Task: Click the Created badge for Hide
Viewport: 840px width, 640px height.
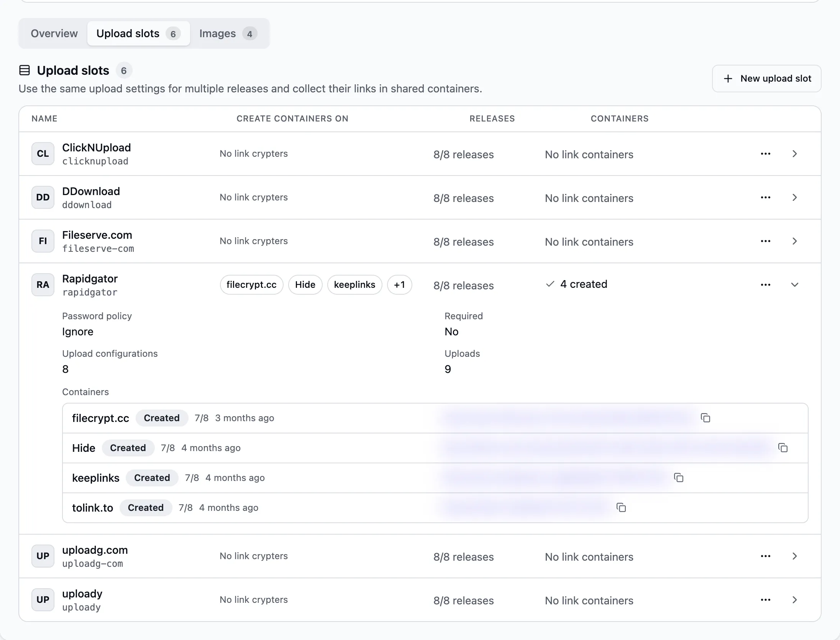Action: pos(128,448)
